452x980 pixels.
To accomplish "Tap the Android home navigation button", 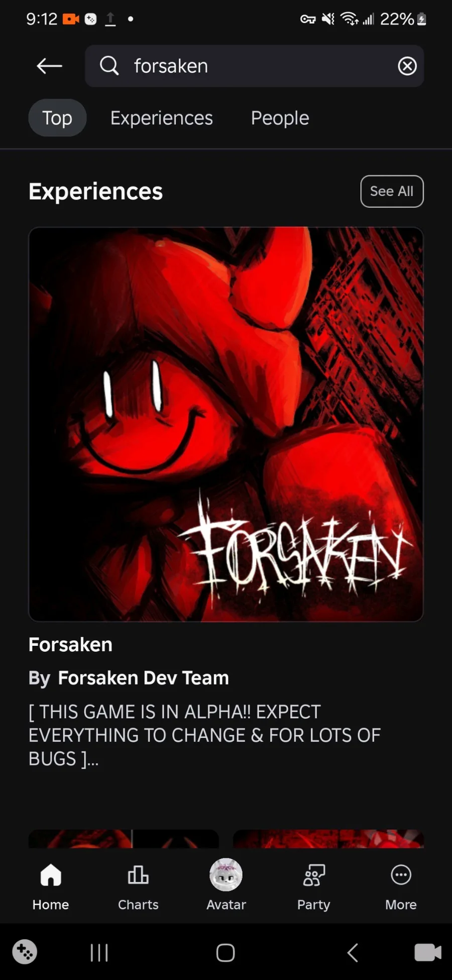I will coord(225,952).
